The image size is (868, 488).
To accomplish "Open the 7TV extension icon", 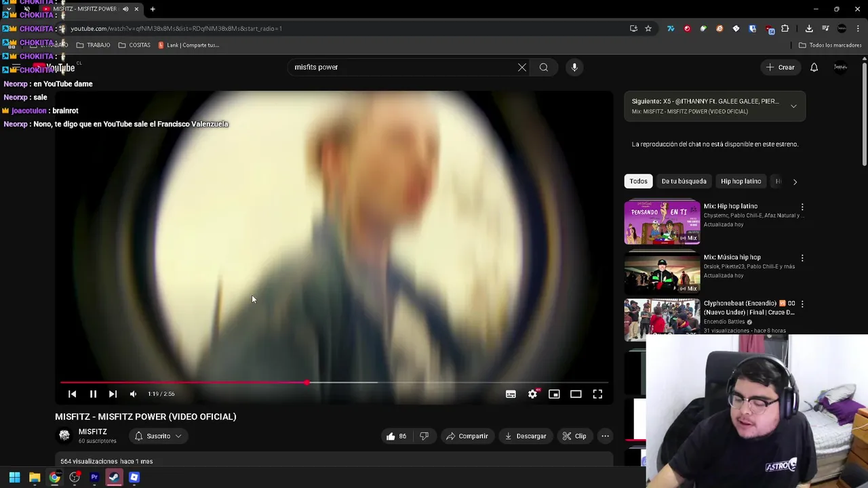I will click(671, 28).
